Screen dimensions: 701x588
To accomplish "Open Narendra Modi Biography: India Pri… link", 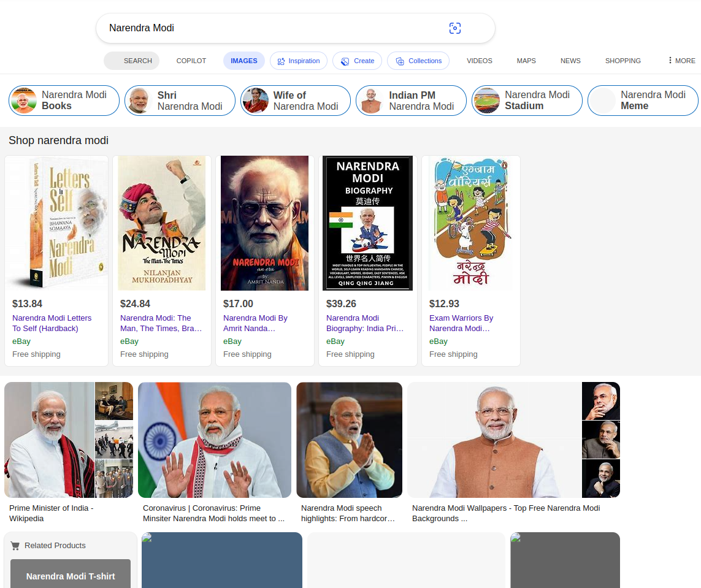I will pyautogui.click(x=365, y=323).
